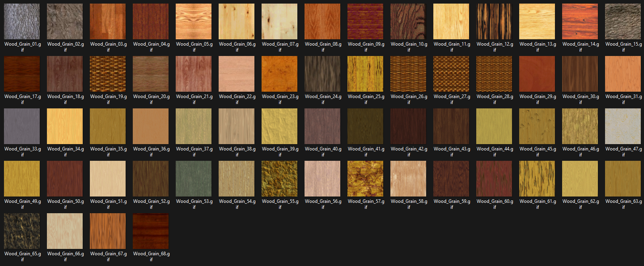644x266 pixels.
Task: Select the Wood_Grain_11.gif file name text
Action: tap(452, 47)
